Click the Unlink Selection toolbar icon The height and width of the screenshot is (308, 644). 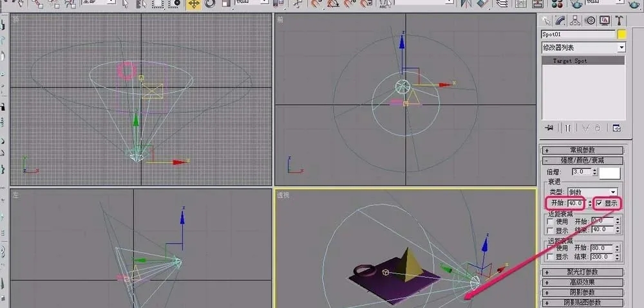(53, 4)
